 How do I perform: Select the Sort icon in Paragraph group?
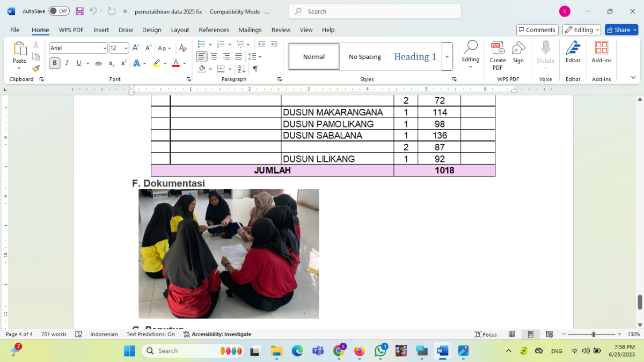pyautogui.click(x=241, y=69)
